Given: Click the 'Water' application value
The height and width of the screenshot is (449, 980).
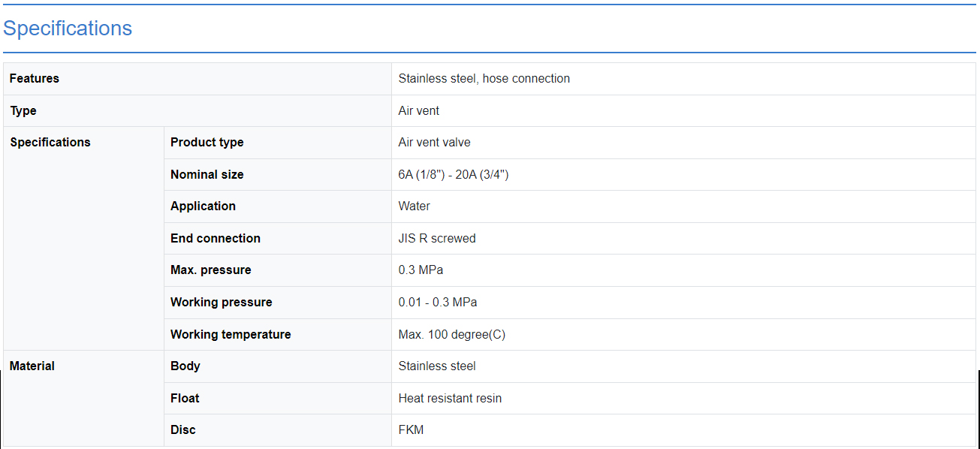Looking at the screenshot, I should click(x=414, y=206).
